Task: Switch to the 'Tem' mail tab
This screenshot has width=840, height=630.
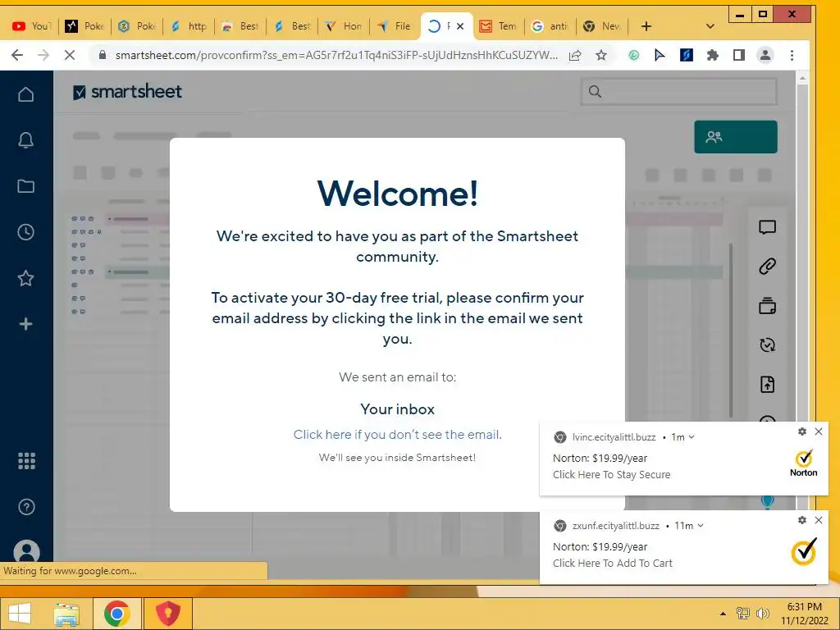Action: pos(500,26)
